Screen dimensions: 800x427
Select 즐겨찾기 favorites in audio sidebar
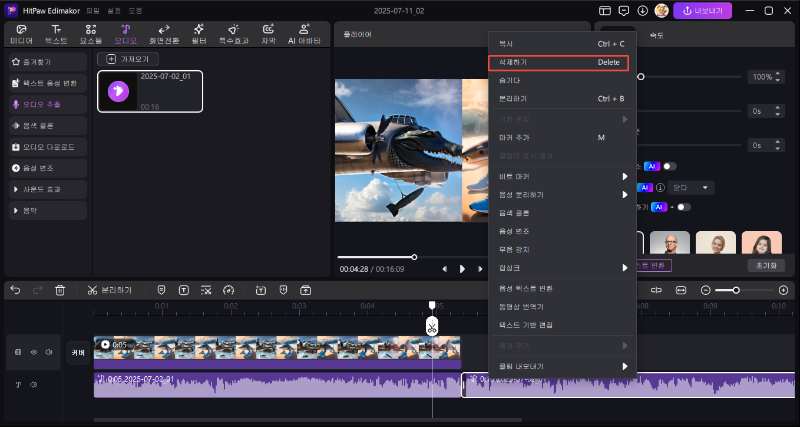point(48,62)
